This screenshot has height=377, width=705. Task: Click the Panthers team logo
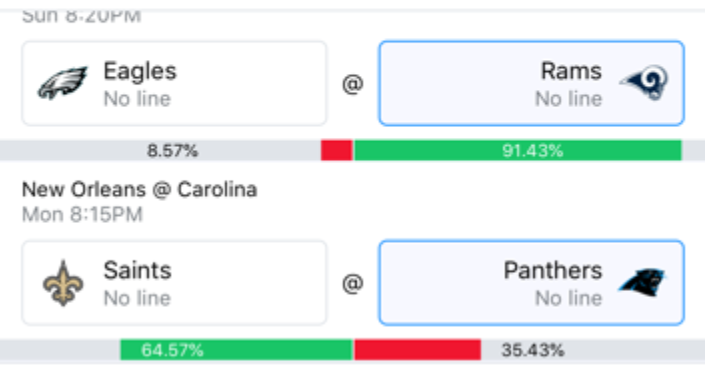(642, 283)
